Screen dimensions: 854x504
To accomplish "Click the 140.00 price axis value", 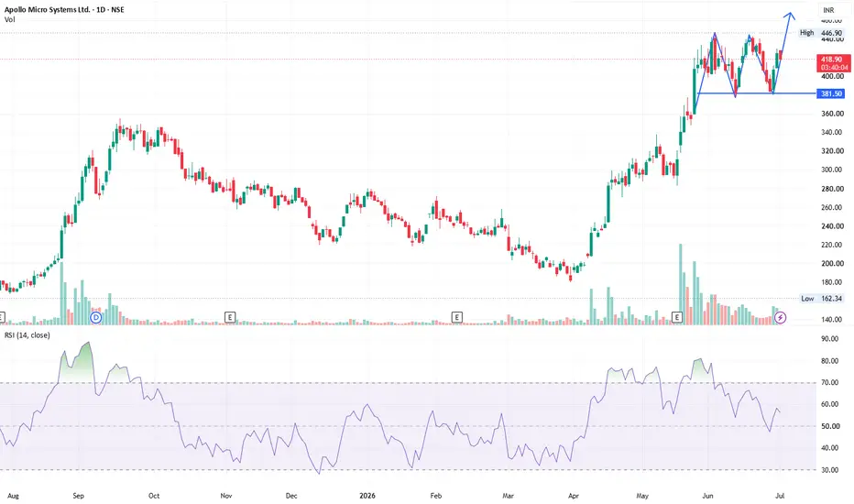I will point(832,319).
